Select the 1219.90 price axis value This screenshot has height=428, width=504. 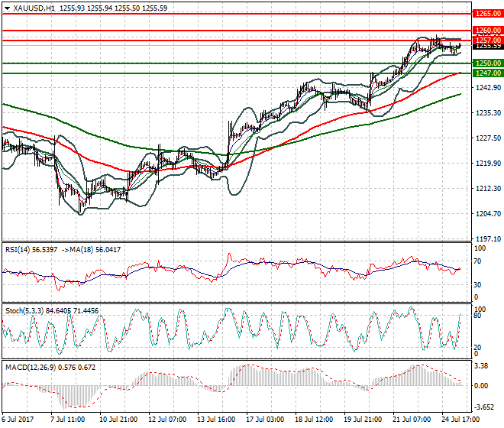point(488,163)
